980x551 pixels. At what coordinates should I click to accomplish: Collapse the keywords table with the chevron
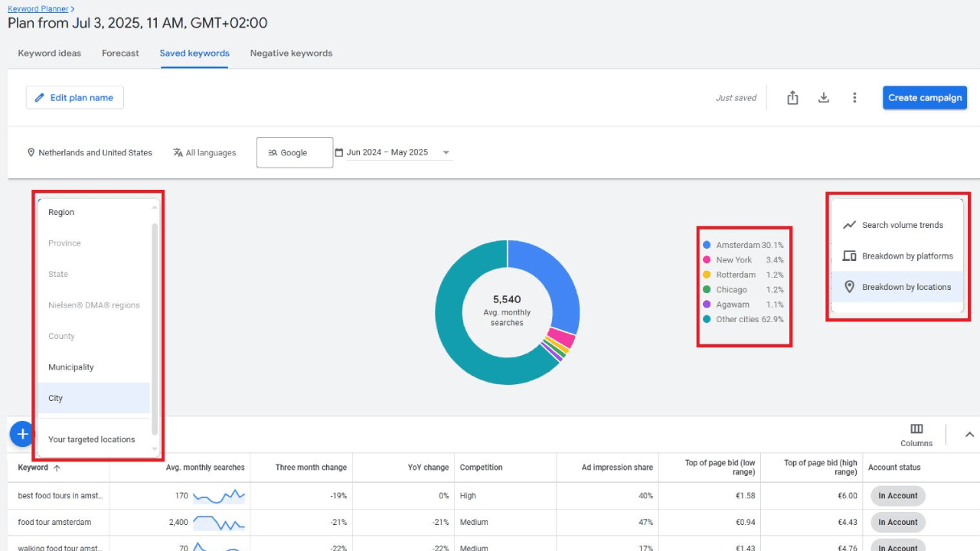[969, 433]
